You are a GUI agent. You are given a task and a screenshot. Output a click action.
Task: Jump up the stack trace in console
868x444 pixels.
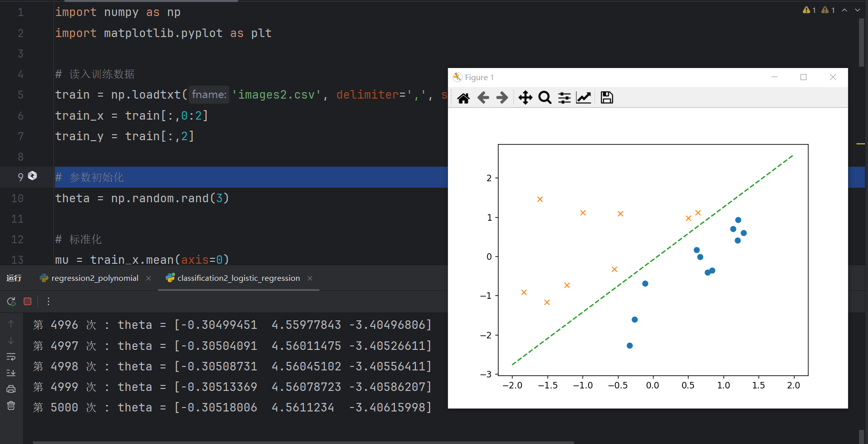[11, 324]
